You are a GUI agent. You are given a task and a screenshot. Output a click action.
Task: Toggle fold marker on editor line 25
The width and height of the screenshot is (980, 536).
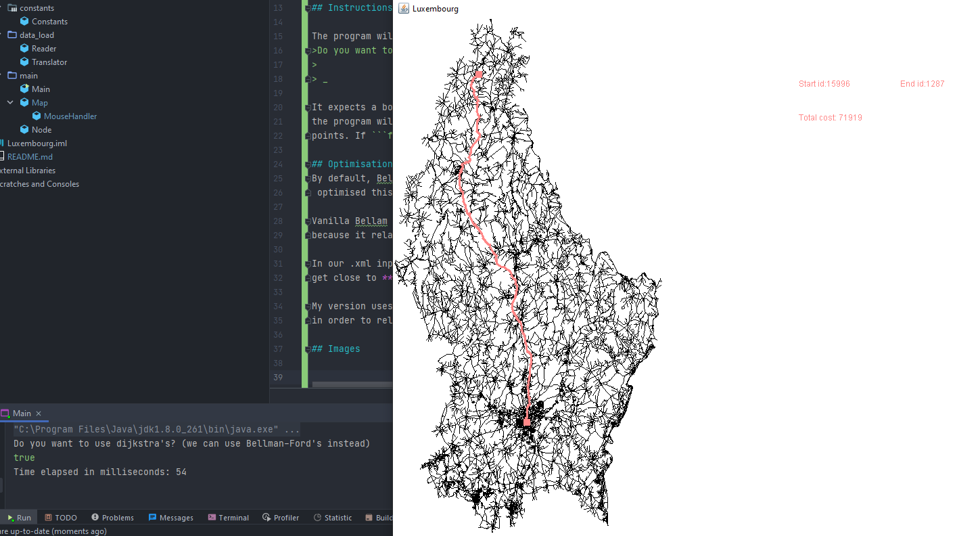click(307, 179)
